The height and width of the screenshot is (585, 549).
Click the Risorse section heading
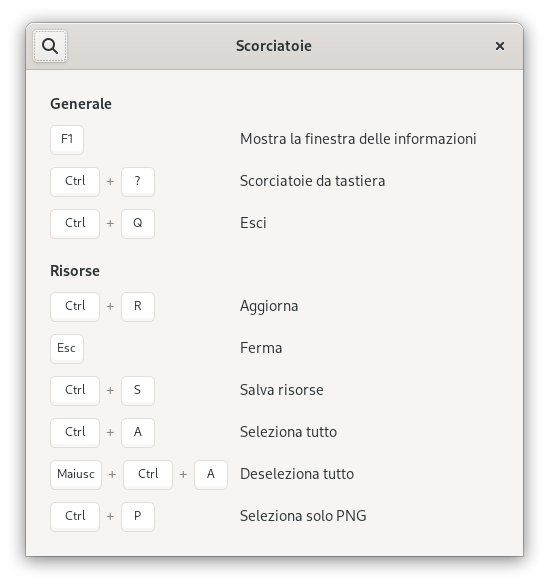[x=75, y=271]
